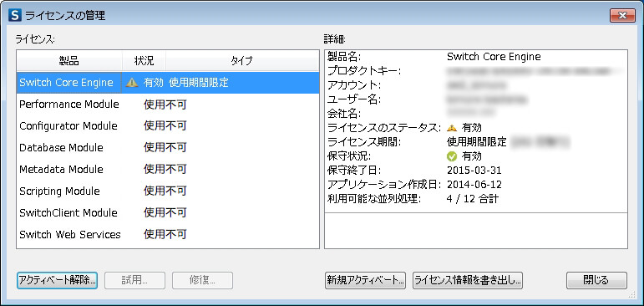This screenshot has width=644, height=306.
Task: Click ライセンス情報を書き出し button
Action: (x=468, y=281)
